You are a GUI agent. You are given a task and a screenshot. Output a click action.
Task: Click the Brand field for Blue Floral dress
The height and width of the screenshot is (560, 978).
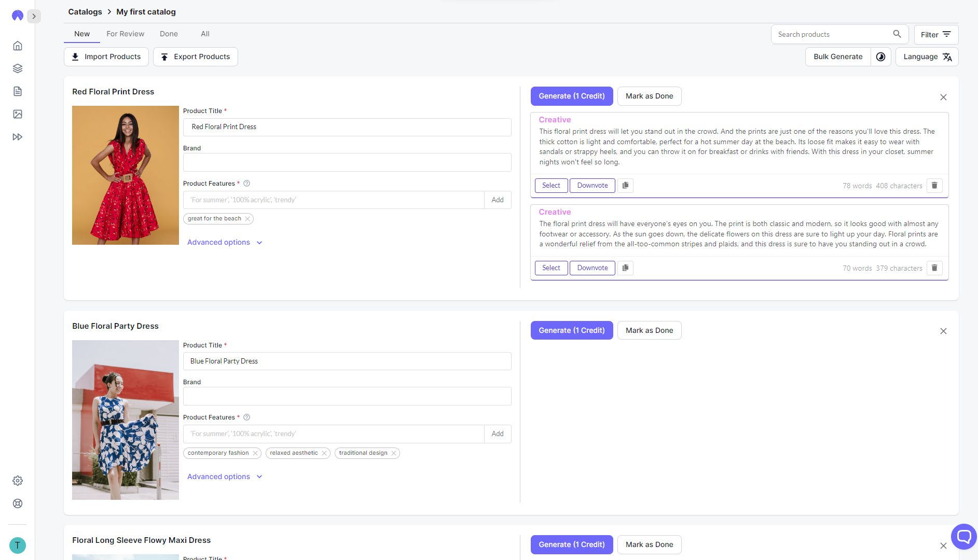coord(347,396)
